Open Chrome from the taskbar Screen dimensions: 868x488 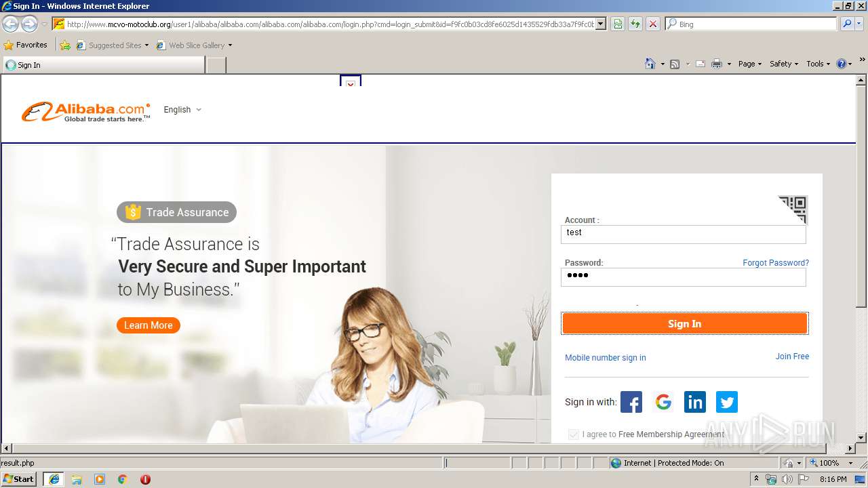[123, 479]
